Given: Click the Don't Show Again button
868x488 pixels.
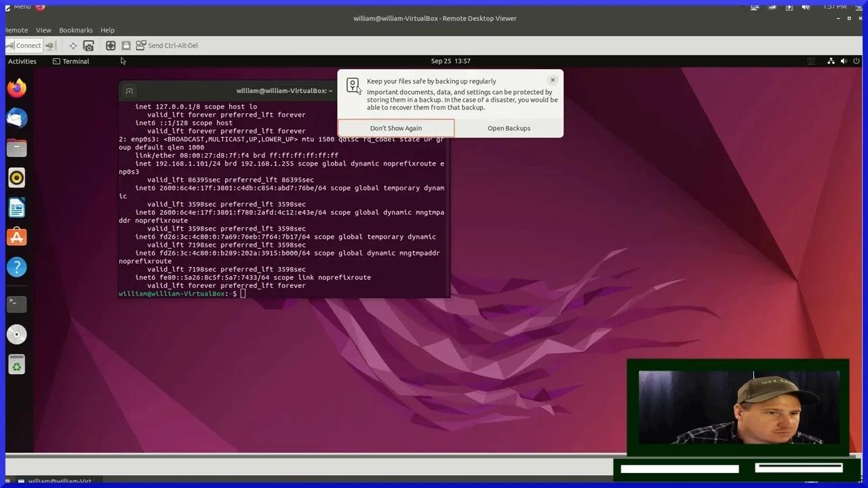Looking at the screenshot, I should 395,128.
